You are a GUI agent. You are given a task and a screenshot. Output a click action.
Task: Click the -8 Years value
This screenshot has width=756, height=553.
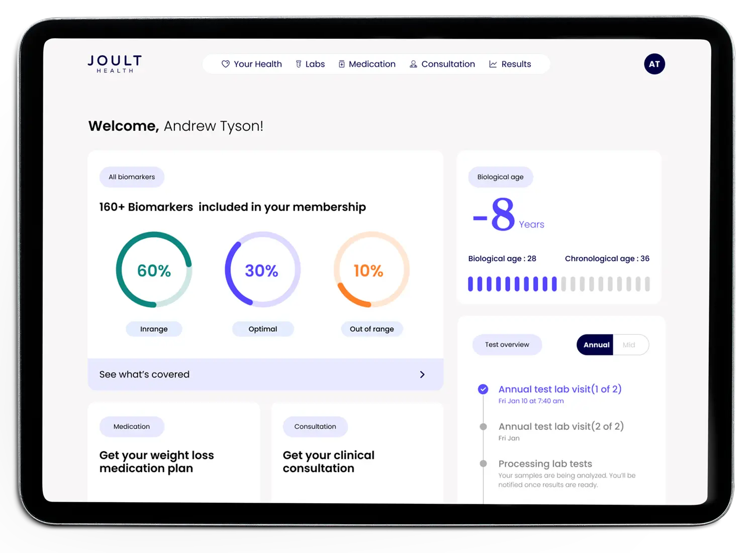coord(508,214)
